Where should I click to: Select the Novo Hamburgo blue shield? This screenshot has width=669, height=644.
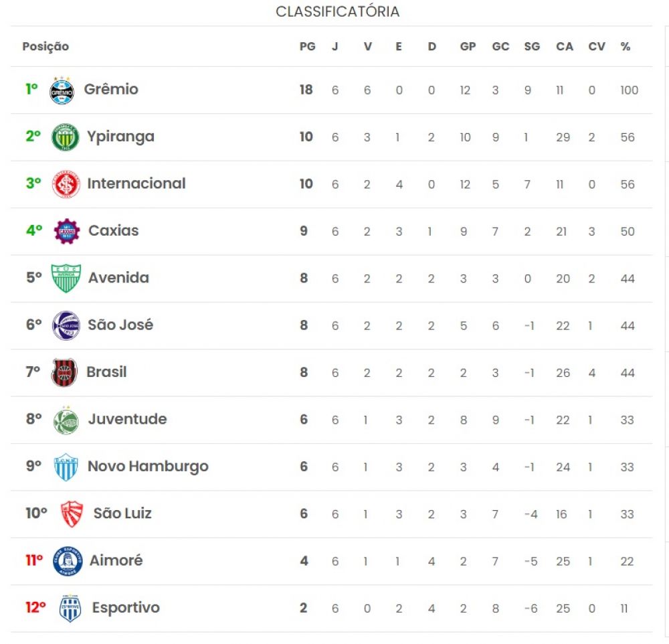pyautogui.click(x=66, y=467)
